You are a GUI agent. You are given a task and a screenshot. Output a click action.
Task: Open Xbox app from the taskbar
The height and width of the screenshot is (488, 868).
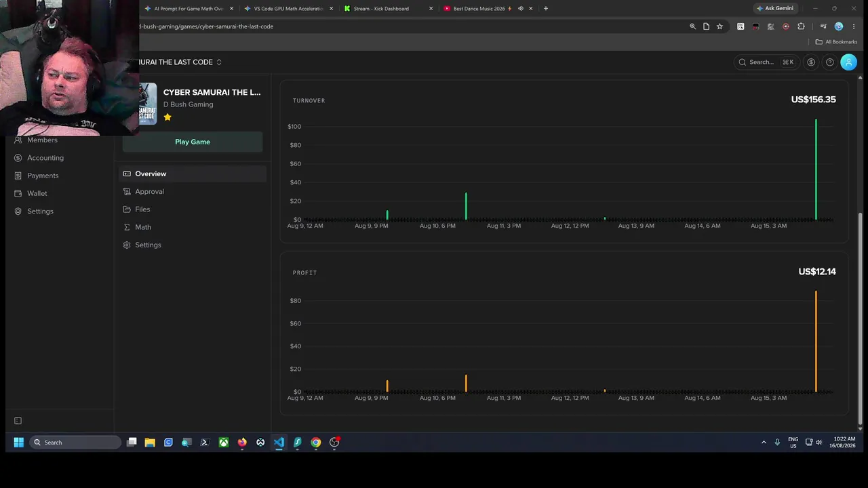[223, 443]
